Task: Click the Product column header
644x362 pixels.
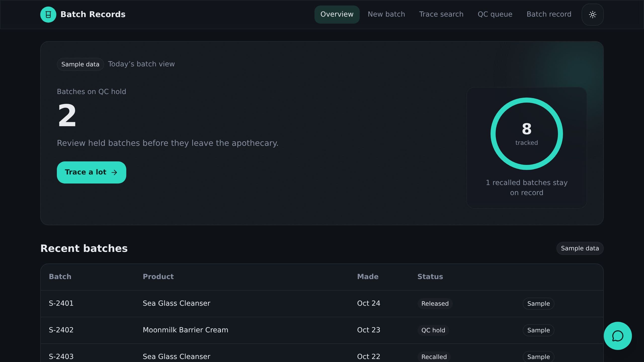Action: click(x=158, y=277)
